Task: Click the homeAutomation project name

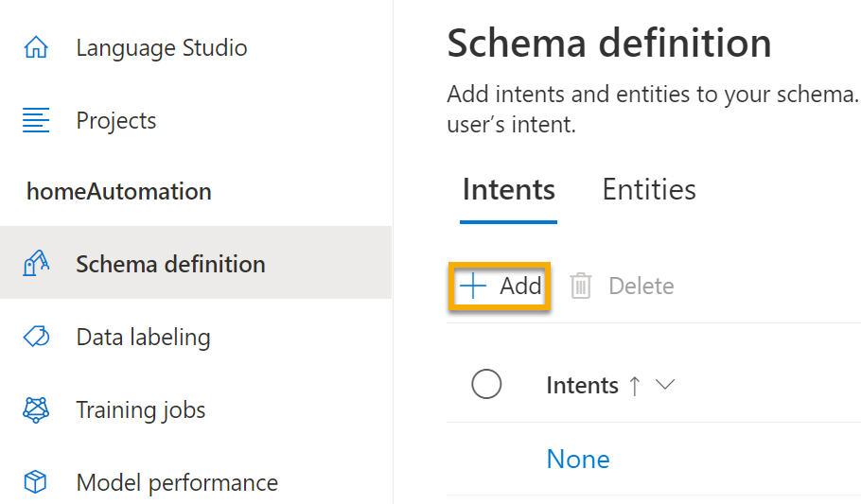Action: tap(119, 192)
